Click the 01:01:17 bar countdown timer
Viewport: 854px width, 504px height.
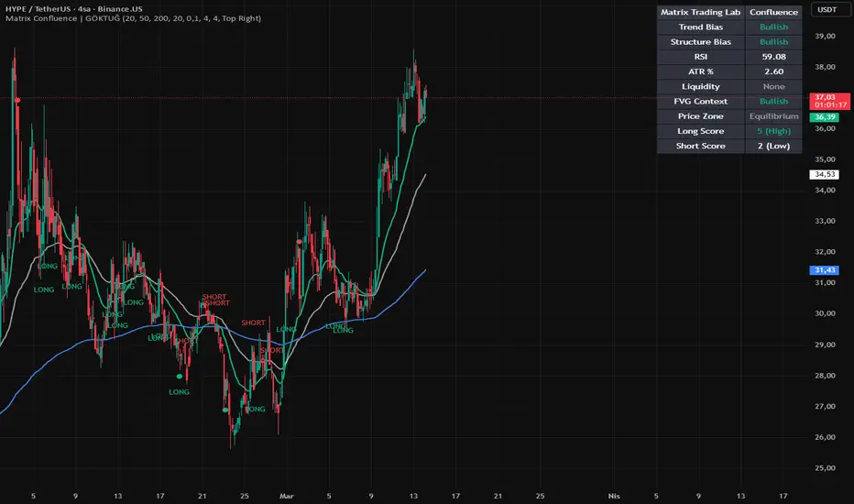pos(831,104)
